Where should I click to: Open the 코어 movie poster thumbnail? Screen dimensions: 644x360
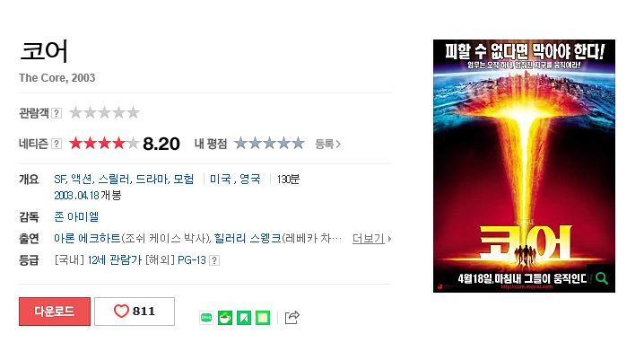(524, 166)
